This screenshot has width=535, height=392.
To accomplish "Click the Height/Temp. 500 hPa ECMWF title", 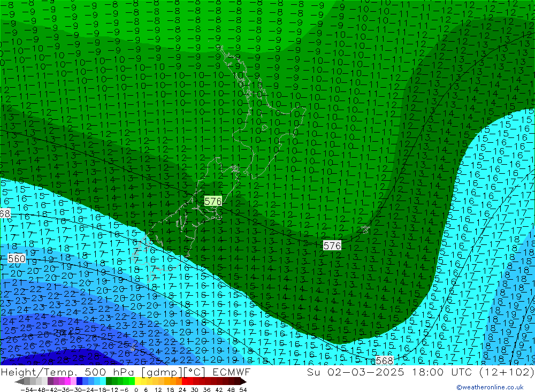I will coord(126,372).
